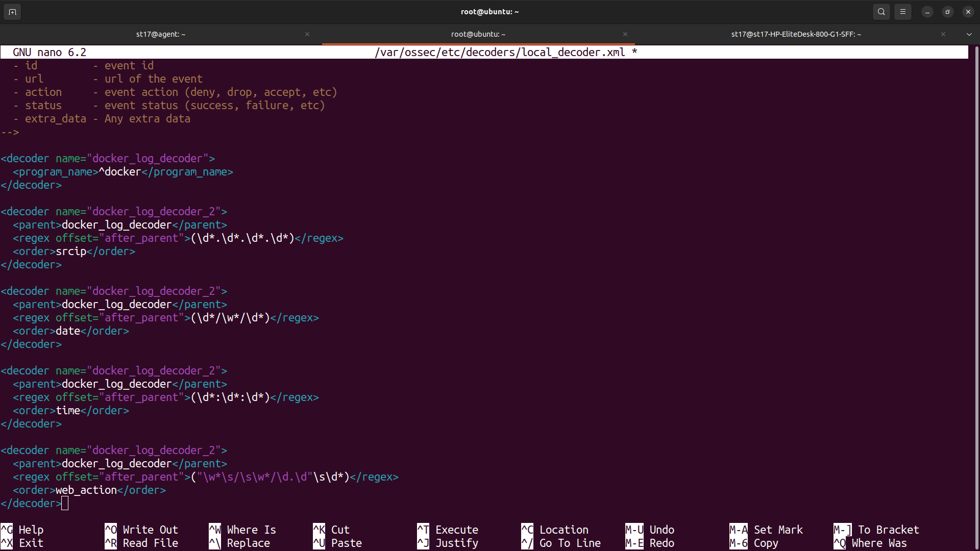Screen dimensions: 980x551
Task: Place cursor after last </decoder> tag
Action: click(65, 503)
